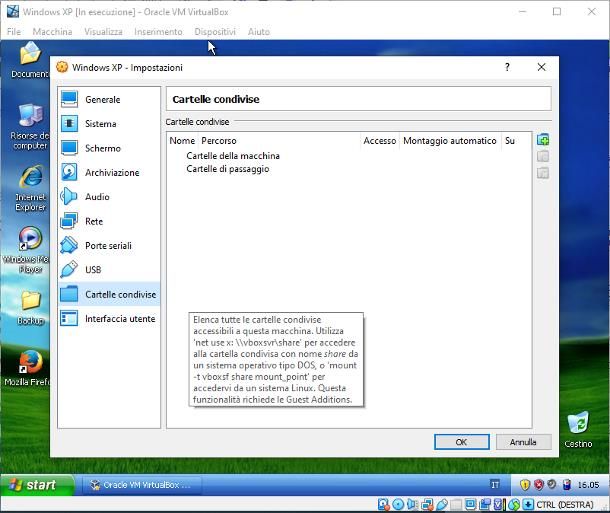
Task: Click the CTRL (DESTRA) host key label
Action: click(x=564, y=504)
